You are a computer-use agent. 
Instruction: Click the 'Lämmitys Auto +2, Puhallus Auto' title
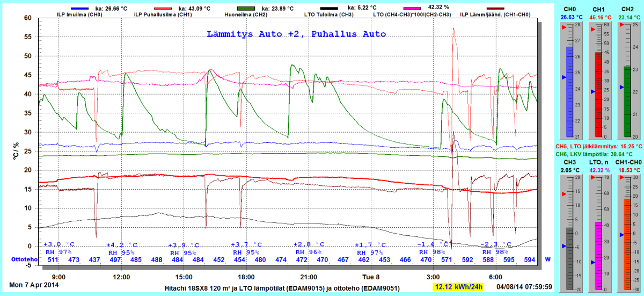coord(296,34)
